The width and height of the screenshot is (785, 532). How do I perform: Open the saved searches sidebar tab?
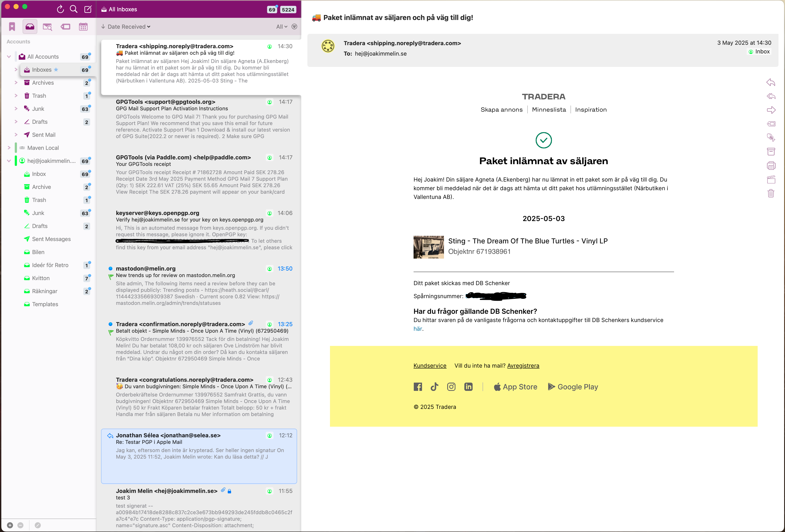pyautogui.click(x=48, y=27)
